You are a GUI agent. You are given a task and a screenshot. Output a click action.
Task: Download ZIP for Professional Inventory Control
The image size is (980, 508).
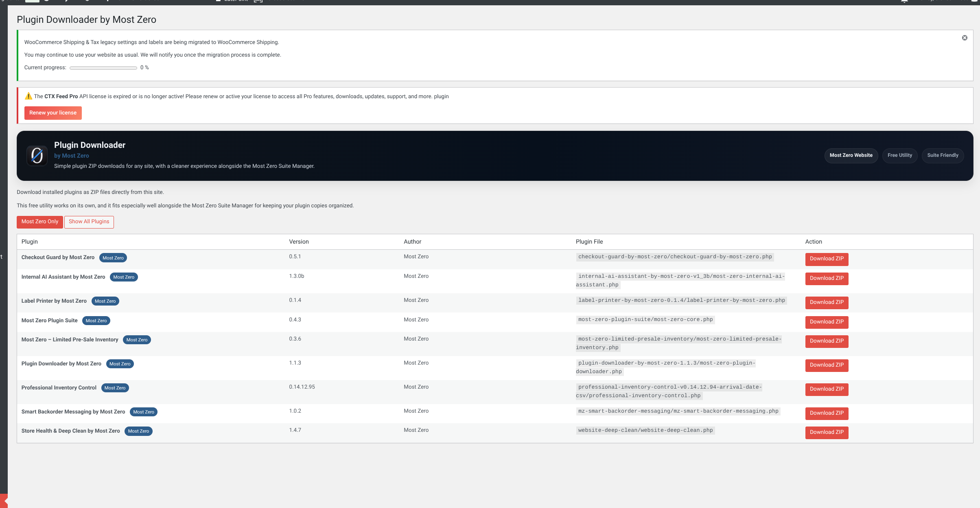pos(827,389)
